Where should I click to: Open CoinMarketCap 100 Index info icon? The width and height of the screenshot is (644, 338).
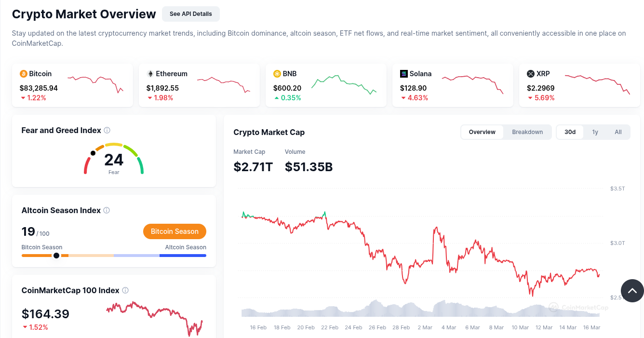(x=125, y=290)
